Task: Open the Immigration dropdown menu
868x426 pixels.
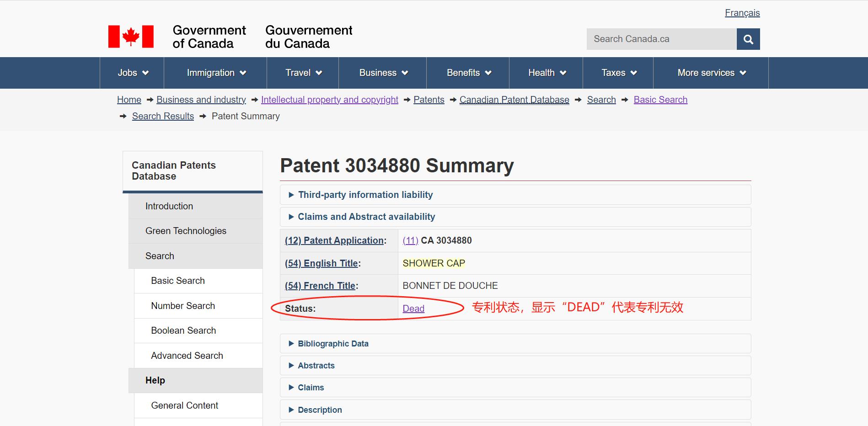Action: click(x=215, y=72)
